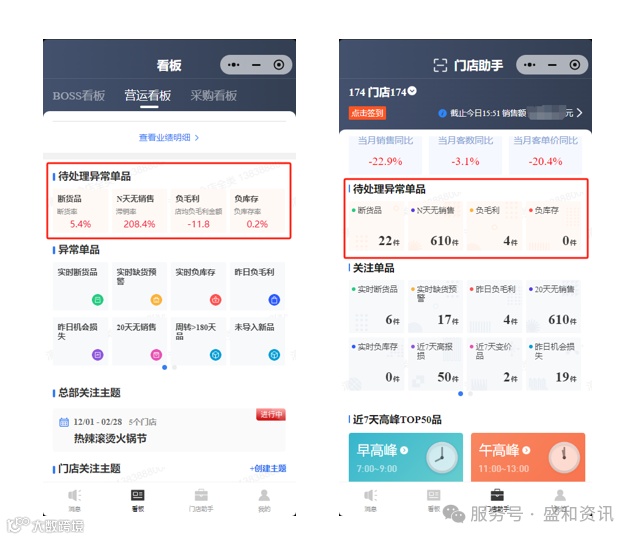
Task: Close the 看板 mini program via circle icon
Action: 279,65
